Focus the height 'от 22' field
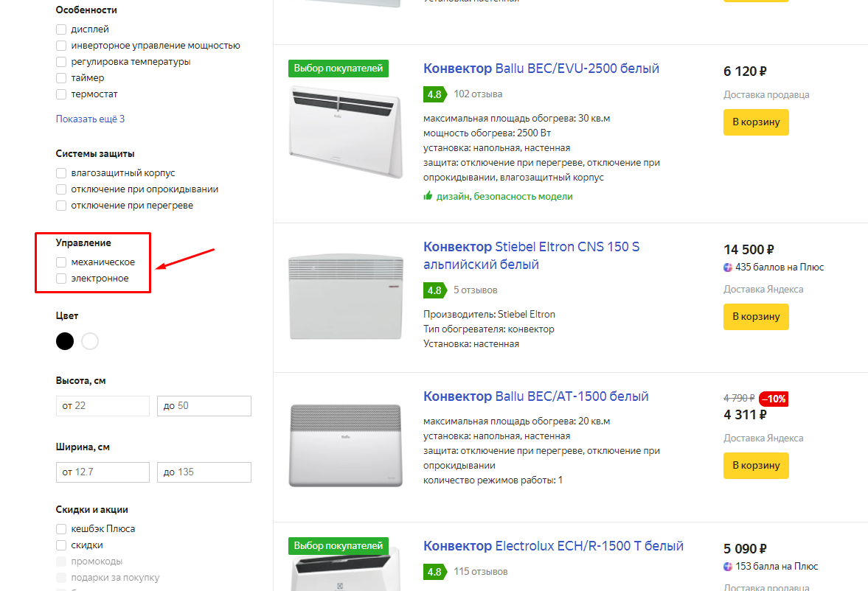 click(103, 405)
